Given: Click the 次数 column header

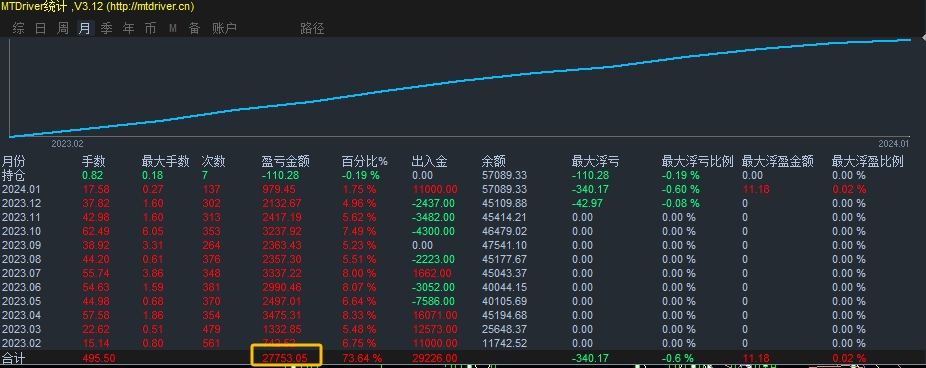Looking at the screenshot, I should [213, 161].
